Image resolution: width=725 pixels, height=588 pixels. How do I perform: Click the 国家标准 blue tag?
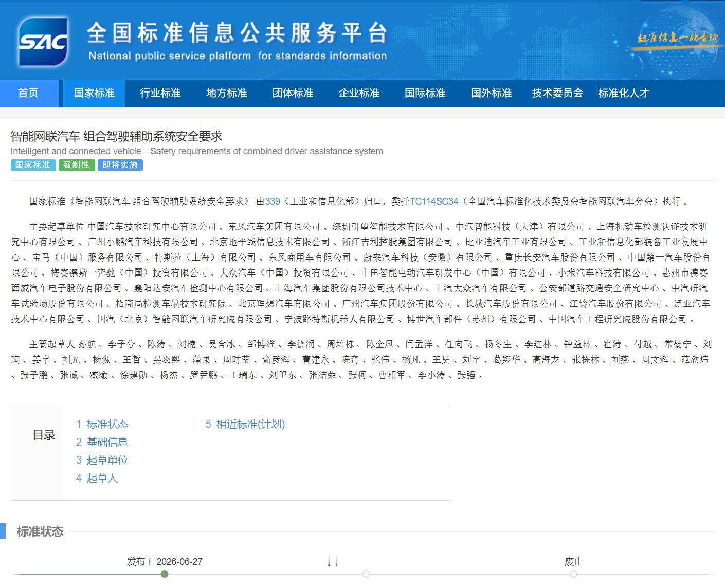tap(33, 165)
